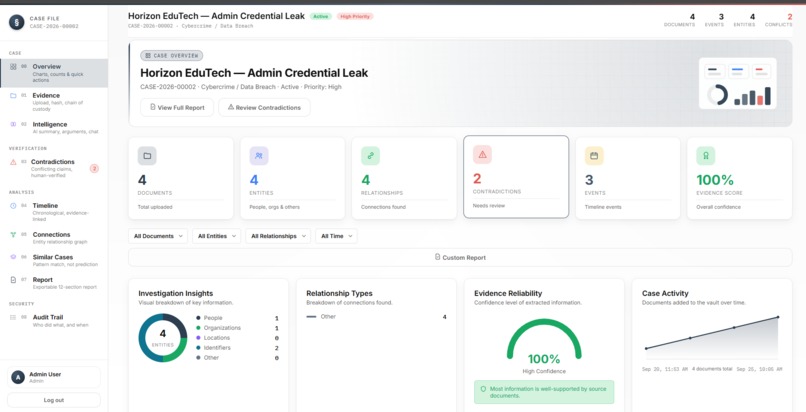
Task: Click the Other row in Relationship Types
Action: (x=376, y=317)
